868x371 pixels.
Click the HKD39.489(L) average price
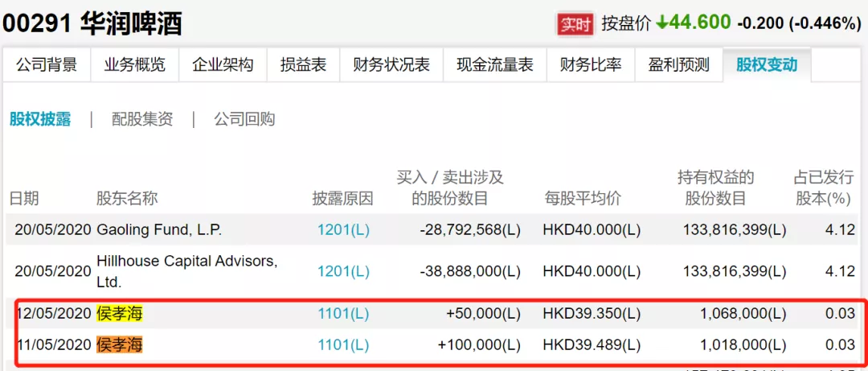(x=592, y=345)
